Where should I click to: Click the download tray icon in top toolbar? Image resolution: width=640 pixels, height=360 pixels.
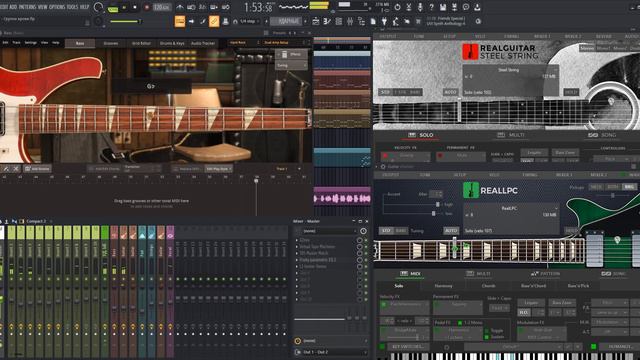(477, 7)
